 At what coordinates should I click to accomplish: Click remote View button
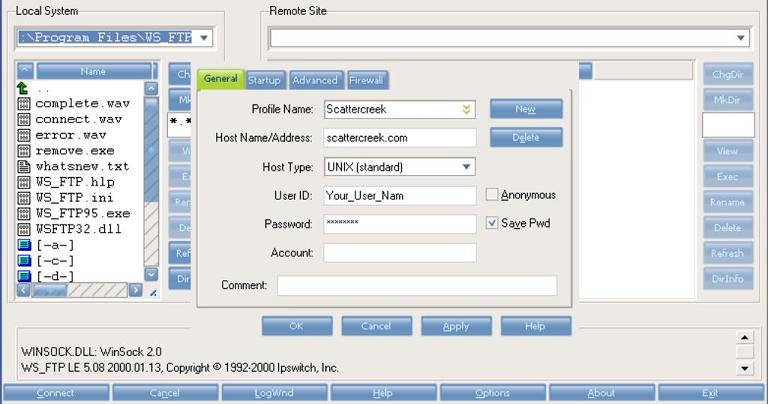pos(728,151)
